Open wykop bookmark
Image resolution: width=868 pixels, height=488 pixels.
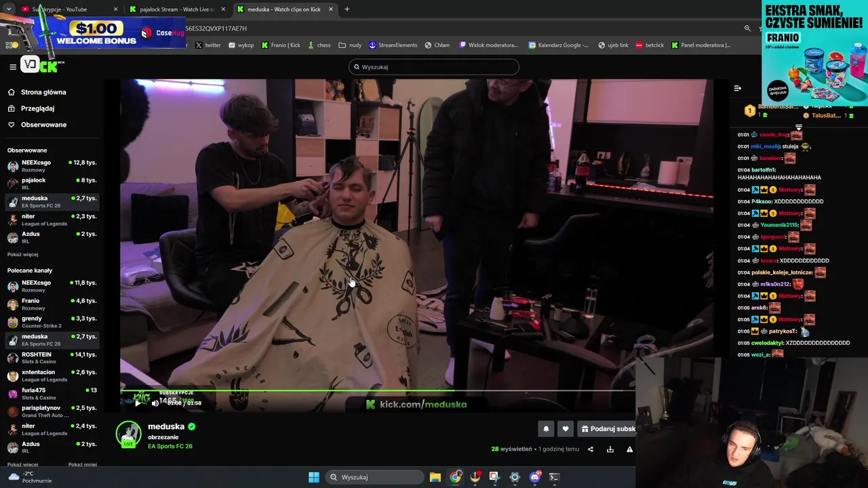pyautogui.click(x=241, y=45)
